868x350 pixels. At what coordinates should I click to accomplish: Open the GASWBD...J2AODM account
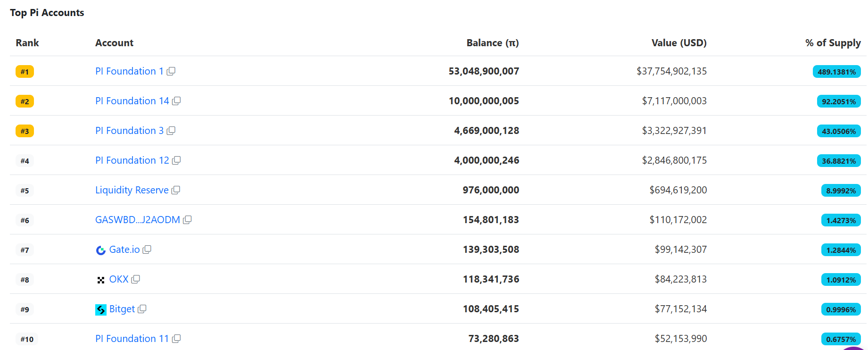pos(138,220)
